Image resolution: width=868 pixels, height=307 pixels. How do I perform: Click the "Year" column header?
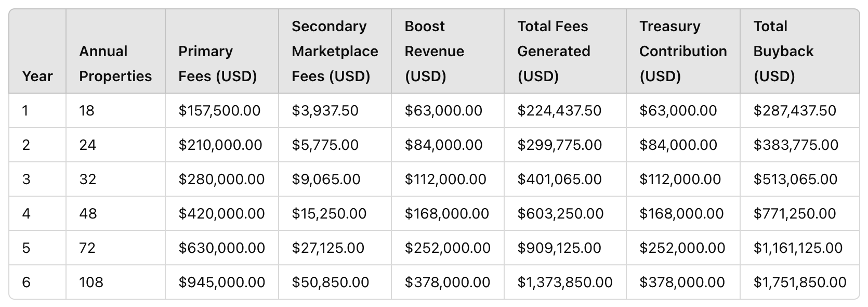tap(37, 76)
